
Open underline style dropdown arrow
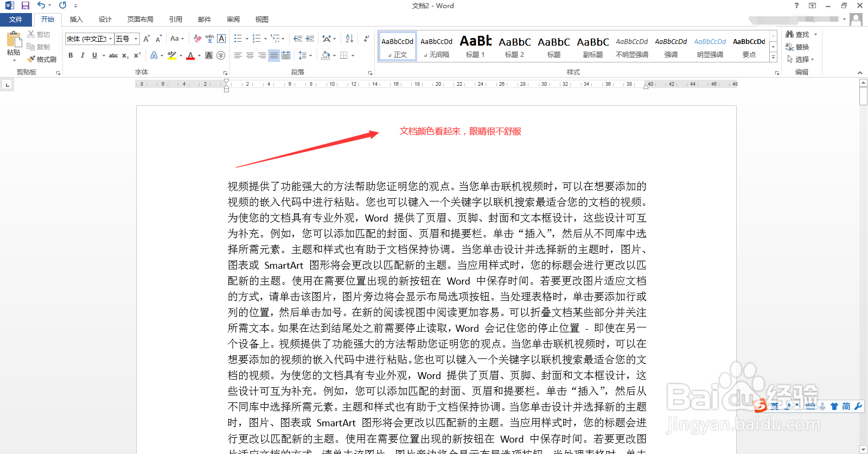coord(104,55)
